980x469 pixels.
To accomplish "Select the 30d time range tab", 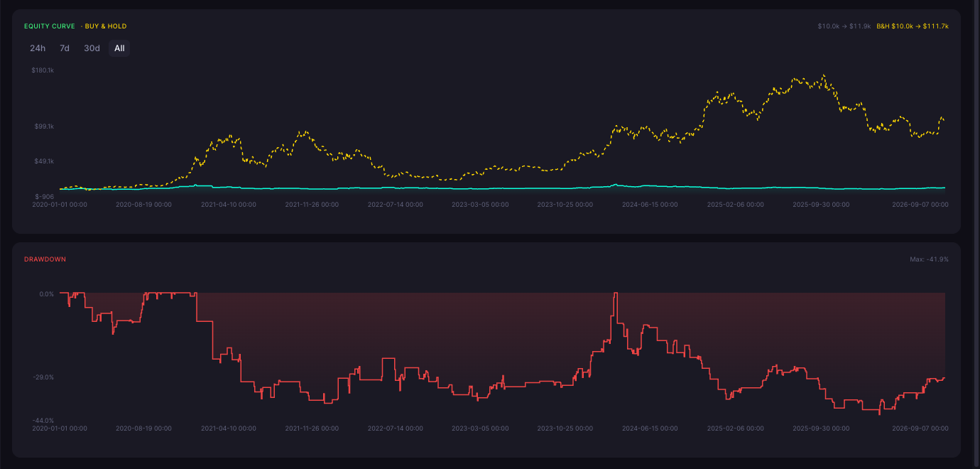I will (92, 48).
